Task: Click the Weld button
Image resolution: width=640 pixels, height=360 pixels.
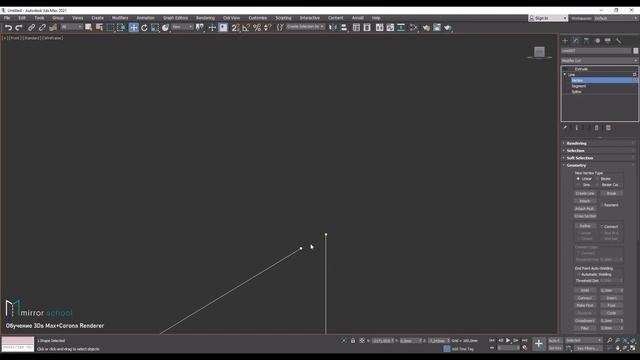Action: tap(585, 291)
